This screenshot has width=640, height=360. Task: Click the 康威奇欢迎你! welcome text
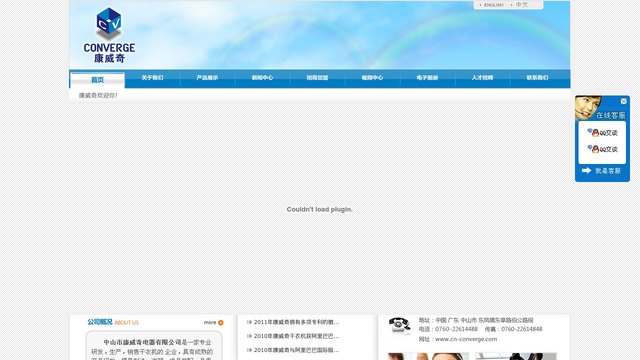point(98,96)
